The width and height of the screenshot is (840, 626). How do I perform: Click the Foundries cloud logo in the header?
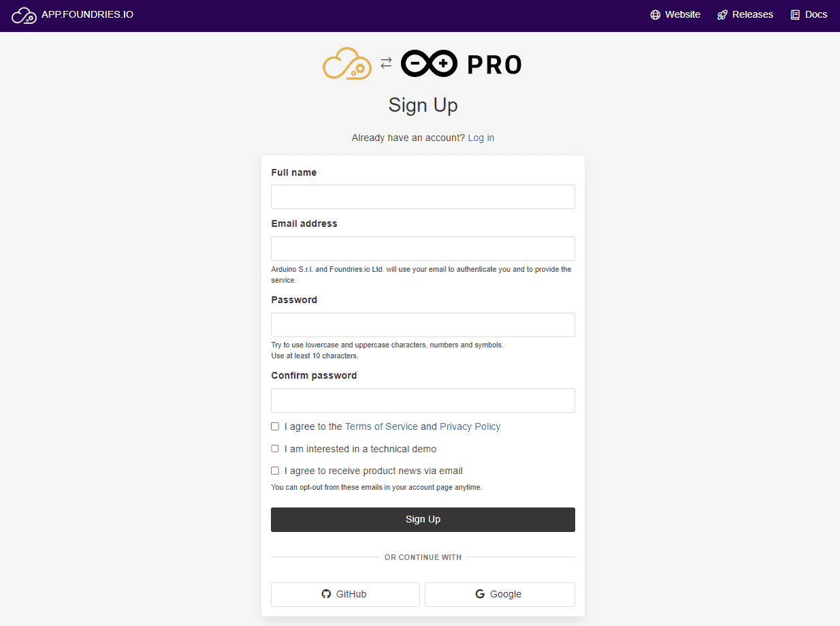24,15
